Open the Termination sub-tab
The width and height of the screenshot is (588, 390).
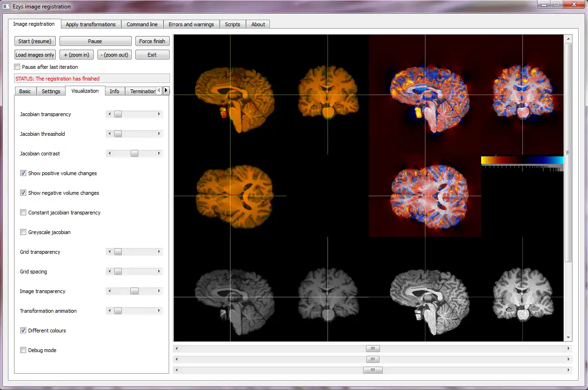(141, 91)
